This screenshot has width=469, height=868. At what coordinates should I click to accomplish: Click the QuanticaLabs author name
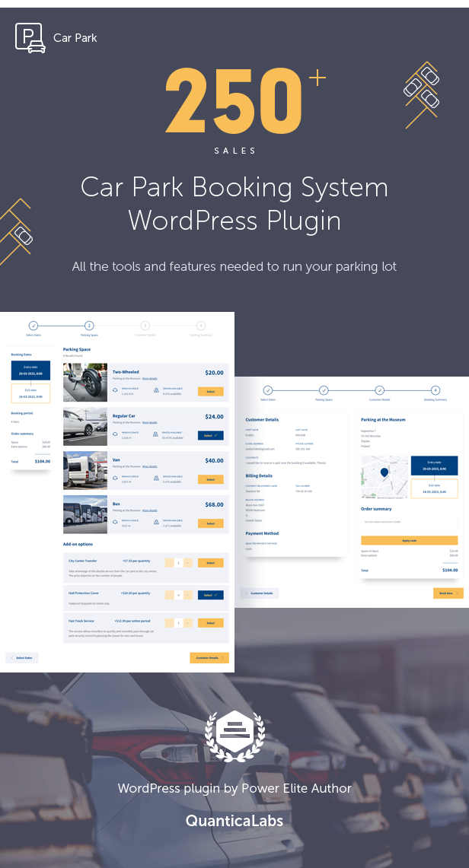234,820
